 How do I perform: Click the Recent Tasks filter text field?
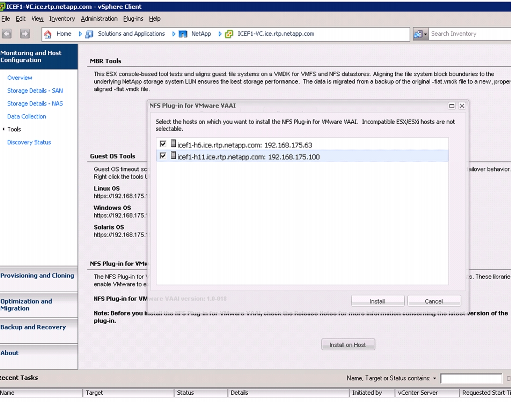(471, 378)
